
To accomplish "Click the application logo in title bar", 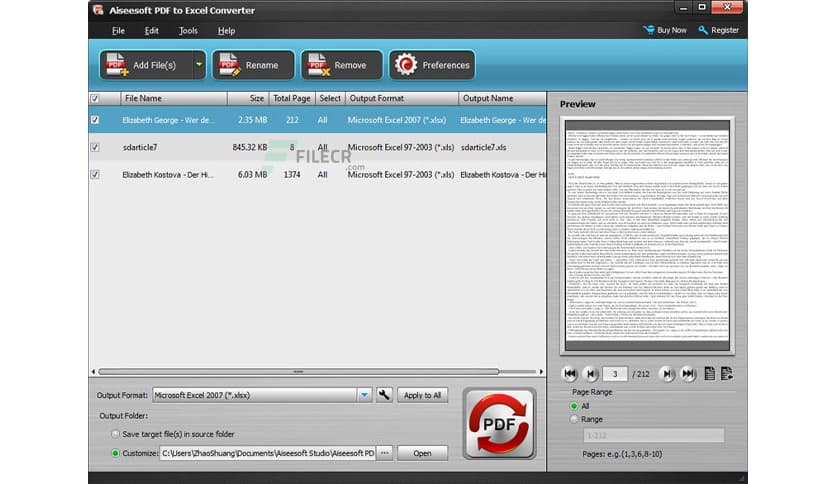I will [98, 10].
